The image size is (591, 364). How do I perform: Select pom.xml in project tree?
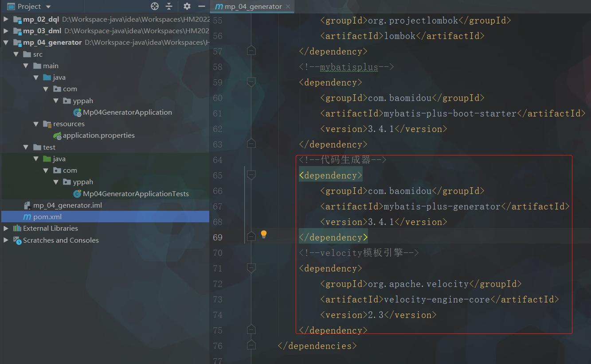[x=47, y=217]
